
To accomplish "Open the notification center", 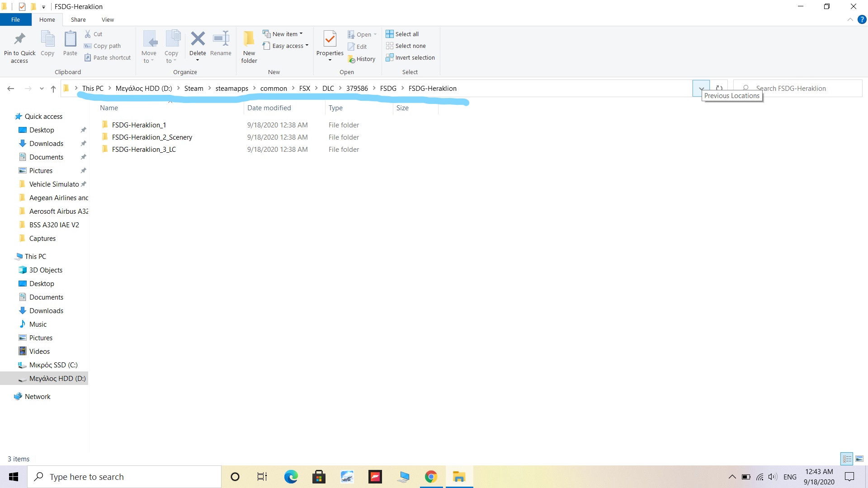I will 850,477.
